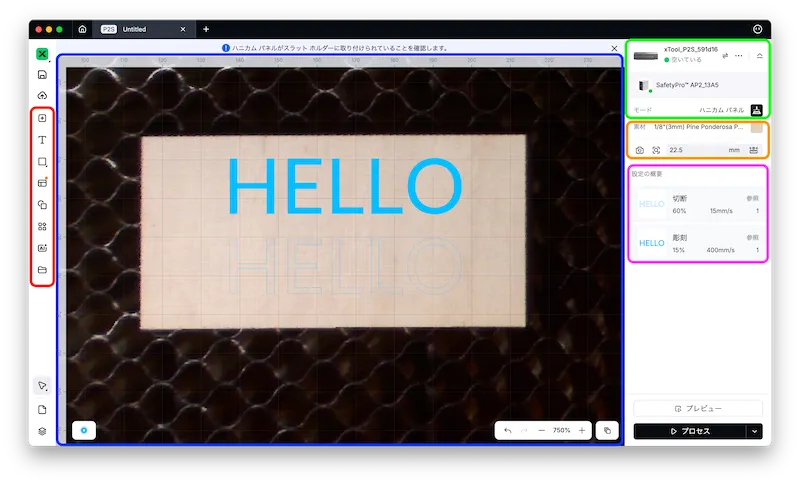Open a new tab with plus
Viewport: 800px width, 484px height.
click(206, 29)
